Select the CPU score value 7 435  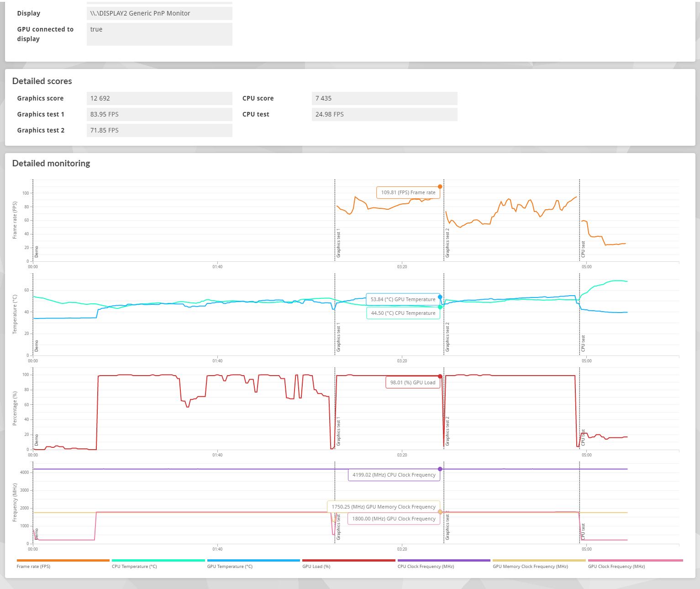click(384, 98)
